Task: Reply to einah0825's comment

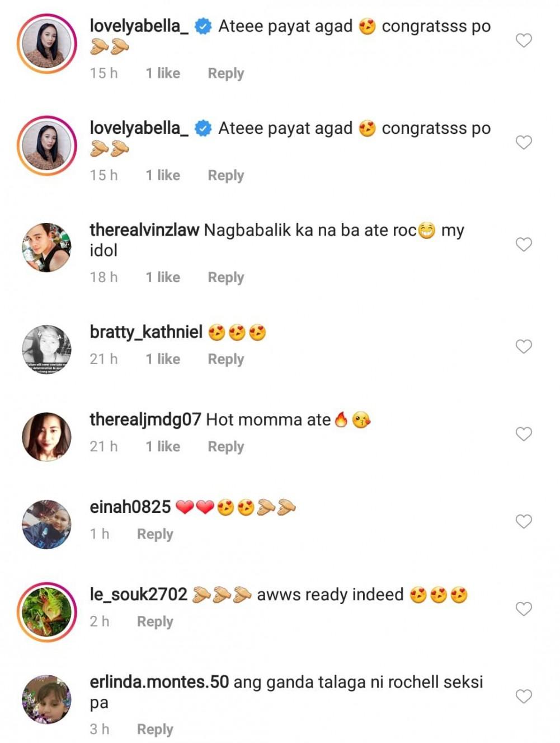Action: [155, 534]
